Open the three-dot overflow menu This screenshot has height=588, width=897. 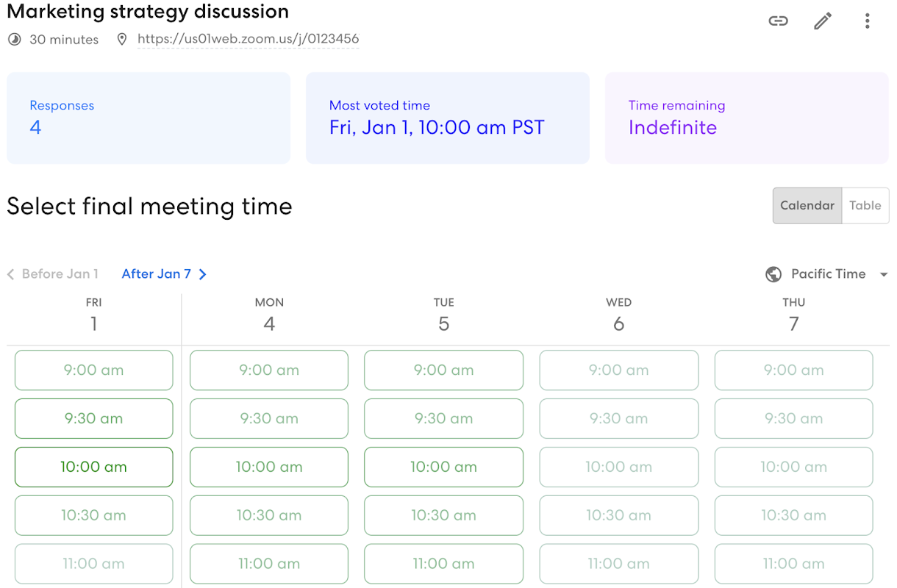867,21
